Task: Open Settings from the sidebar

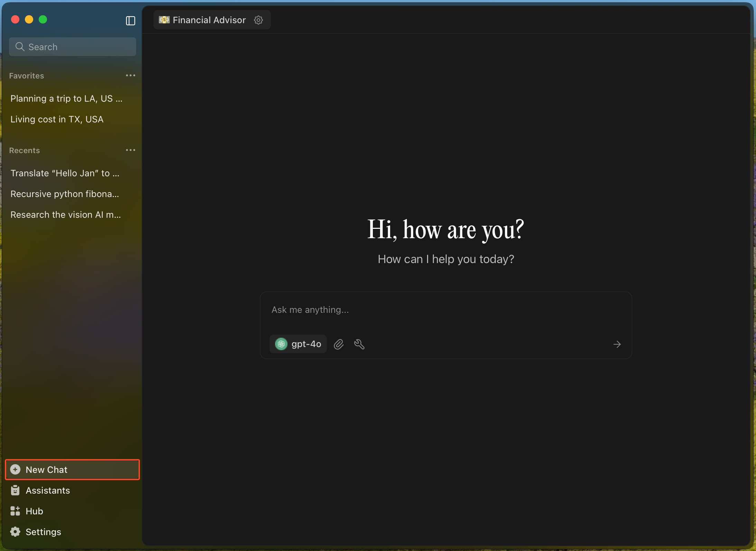Action: point(43,532)
